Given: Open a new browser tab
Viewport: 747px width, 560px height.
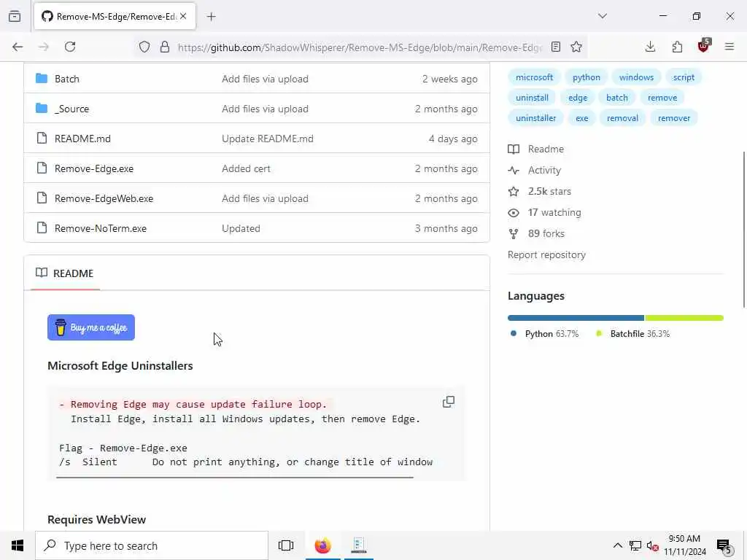Looking at the screenshot, I should tap(211, 17).
